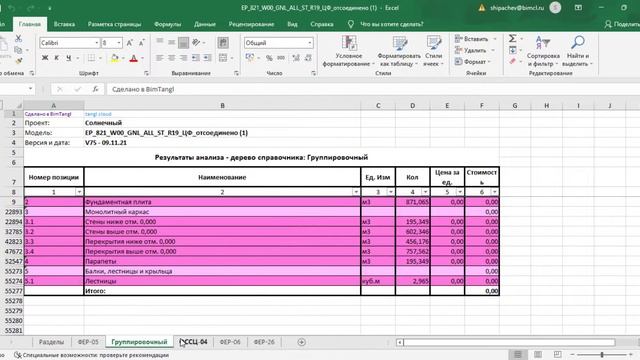Click the AutoSum sigma icon
The width and height of the screenshot is (640, 360).
512,38
